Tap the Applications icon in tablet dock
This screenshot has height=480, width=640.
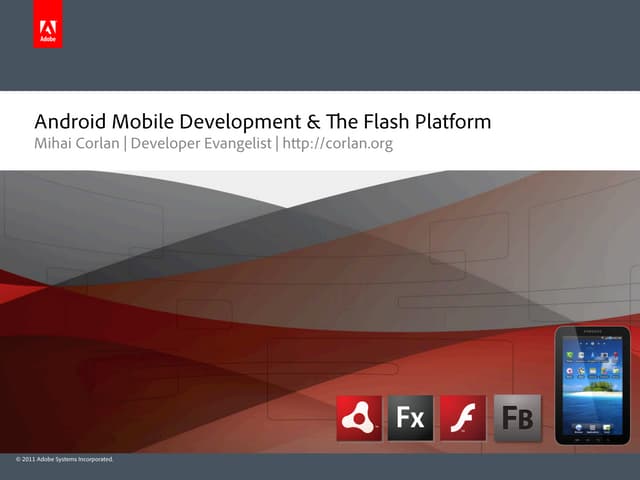(x=592, y=427)
